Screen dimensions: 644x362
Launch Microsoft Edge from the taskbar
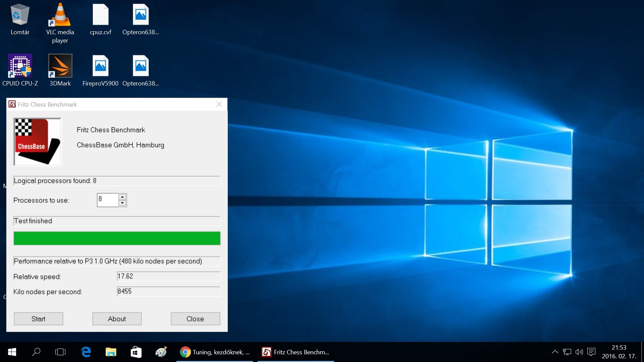86,352
